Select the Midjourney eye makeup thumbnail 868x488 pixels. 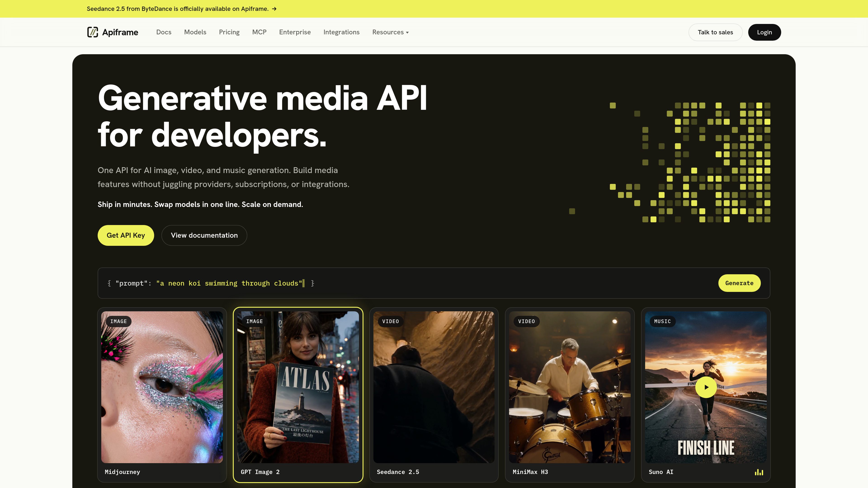162,387
